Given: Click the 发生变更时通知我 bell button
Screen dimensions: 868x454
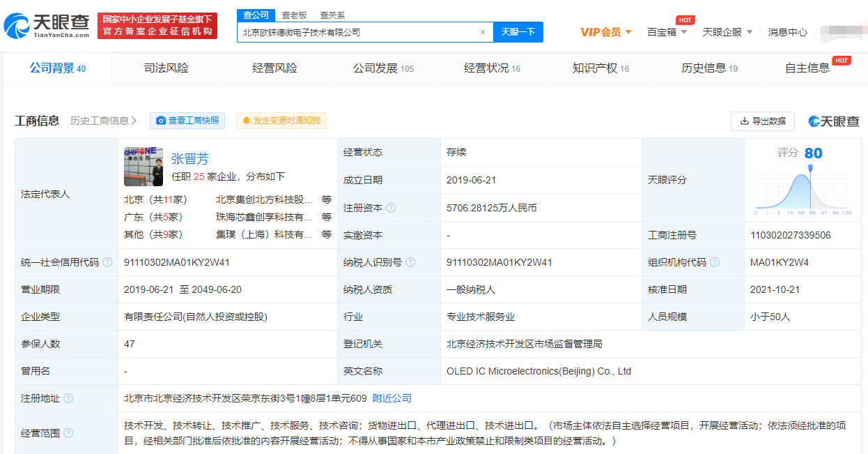Looking at the screenshot, I should (x=281, y=121).
